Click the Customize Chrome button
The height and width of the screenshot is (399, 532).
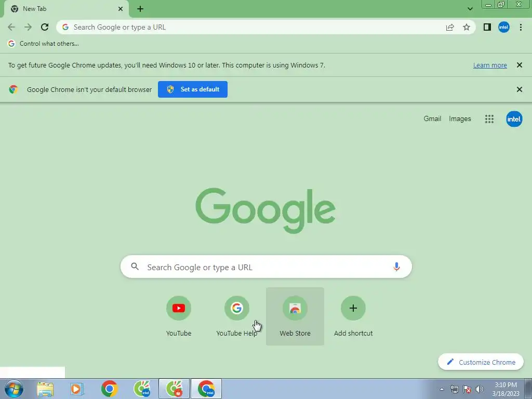tap(481, 362)
